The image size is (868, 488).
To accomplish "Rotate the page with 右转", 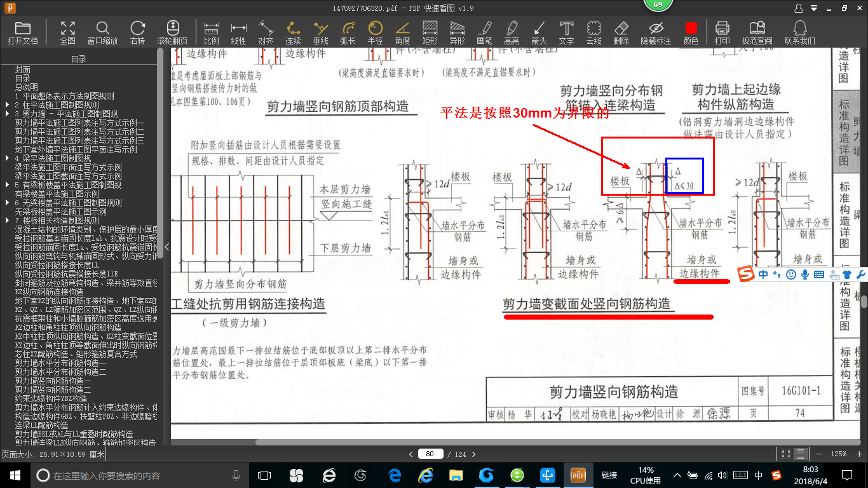I will [137, 32].
